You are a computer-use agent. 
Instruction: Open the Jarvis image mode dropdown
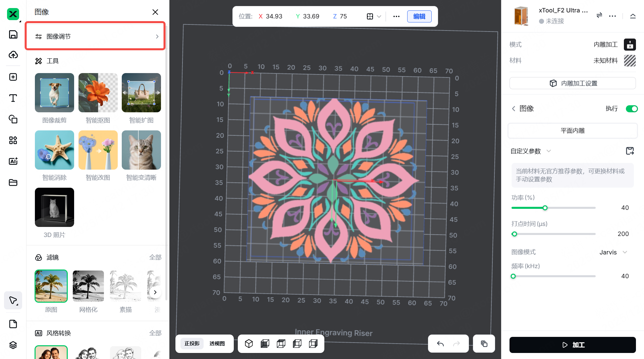click(613, 252)
